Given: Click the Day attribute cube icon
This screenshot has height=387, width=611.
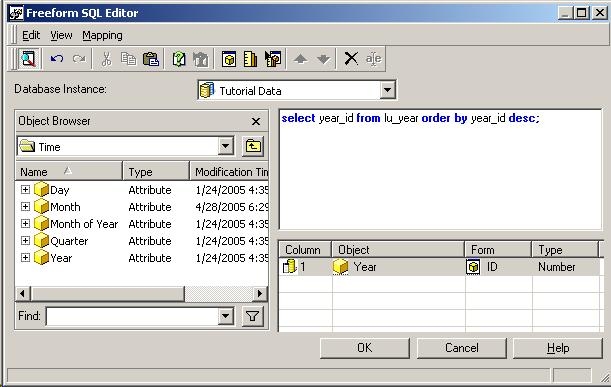Looking at the screenshot, I should (x=41, y=190).
